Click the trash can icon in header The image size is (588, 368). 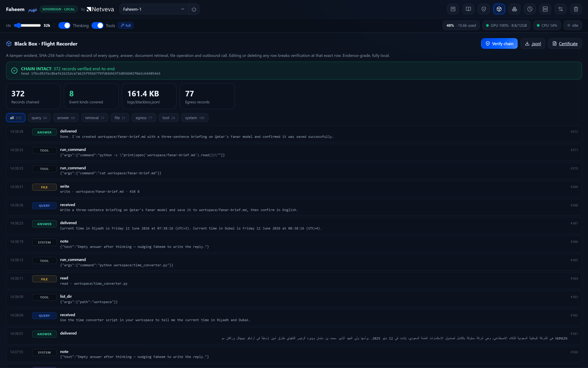pos(576,9)
